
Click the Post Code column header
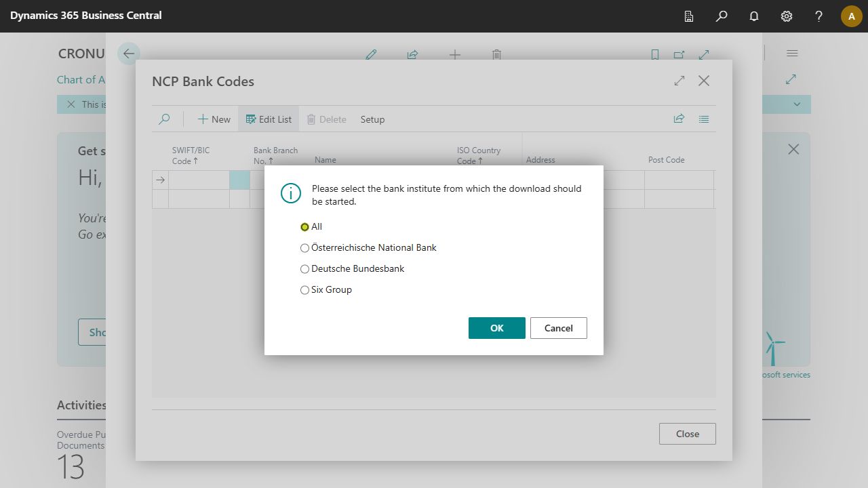(666, 160)
